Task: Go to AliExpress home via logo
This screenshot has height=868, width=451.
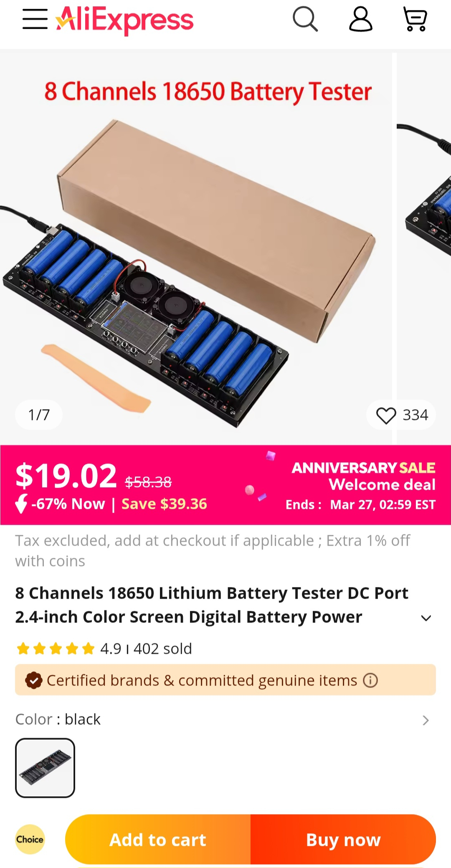Action: tap(124, 20)
